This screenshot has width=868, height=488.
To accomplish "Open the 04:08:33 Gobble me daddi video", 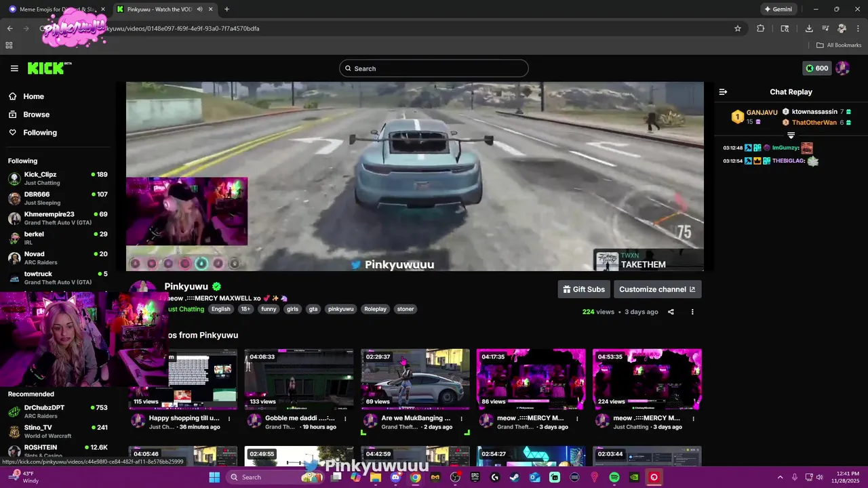I will 299,380.
